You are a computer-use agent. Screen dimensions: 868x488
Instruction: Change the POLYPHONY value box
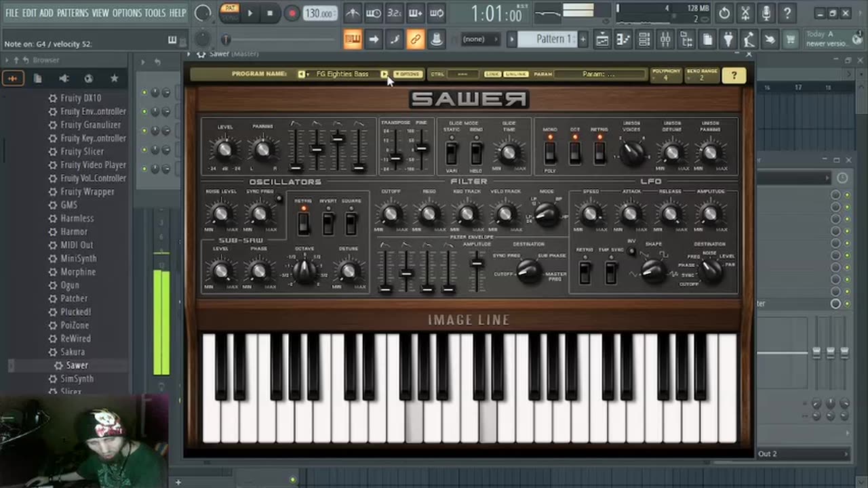click(665, 75)
